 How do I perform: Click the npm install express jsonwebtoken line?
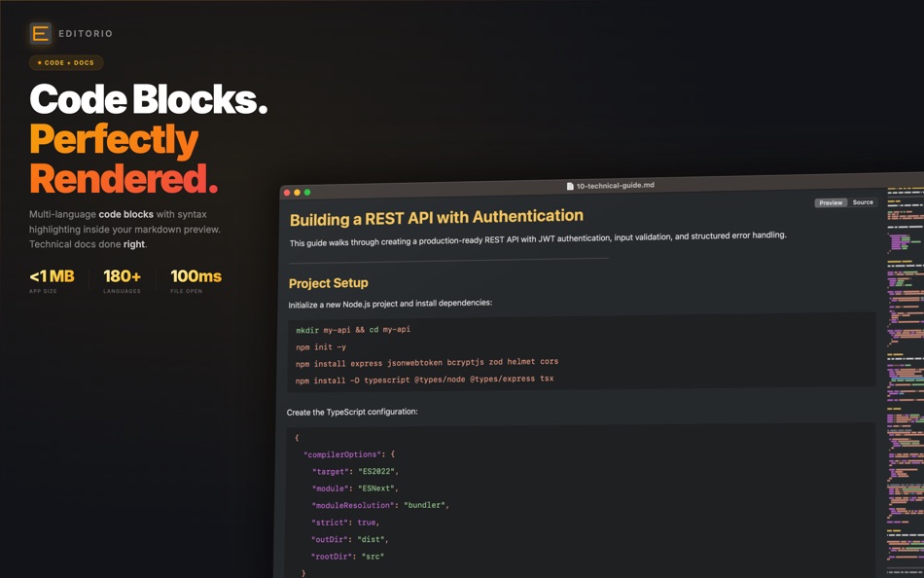tap(427, 363)
